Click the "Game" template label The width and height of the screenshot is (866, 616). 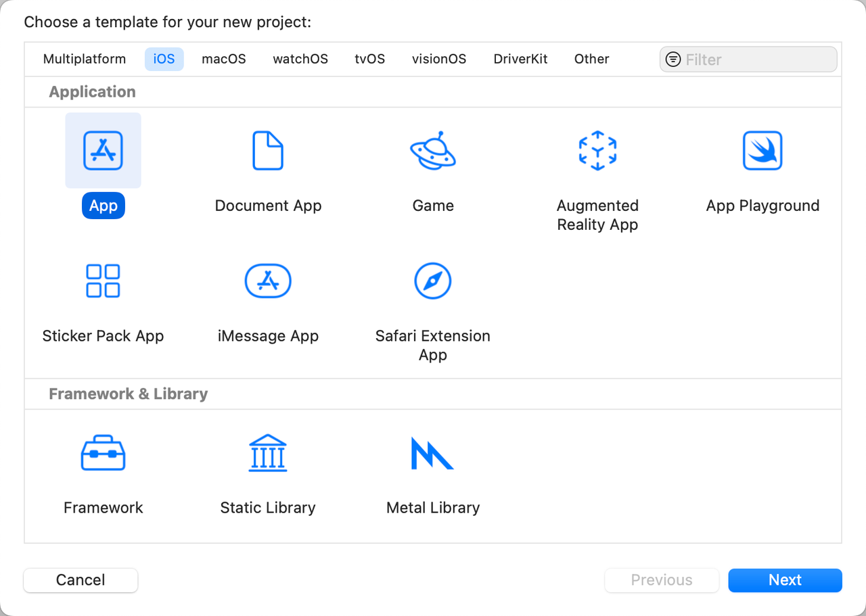point(433,206)
